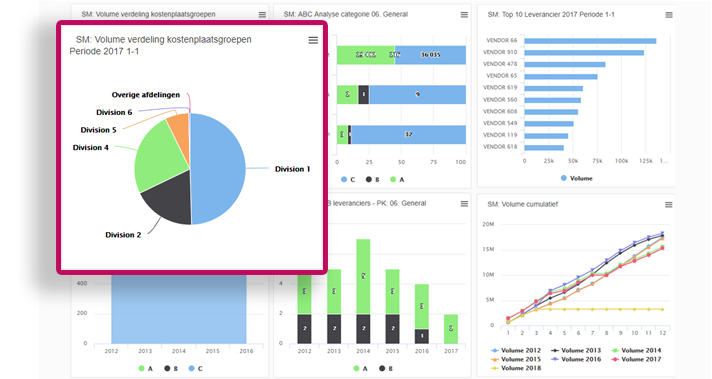
Task: Toggle series B in ABC Analyse legend
Action: click(x=373, y=180)
